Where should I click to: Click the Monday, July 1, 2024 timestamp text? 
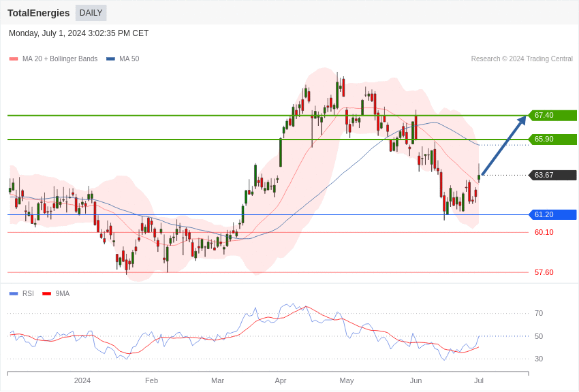(x=78, y=33)
